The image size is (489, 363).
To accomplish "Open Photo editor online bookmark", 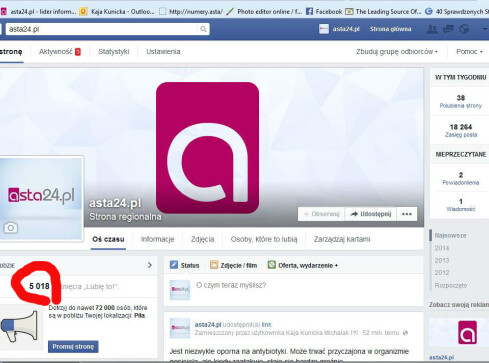I will [264, 11].
